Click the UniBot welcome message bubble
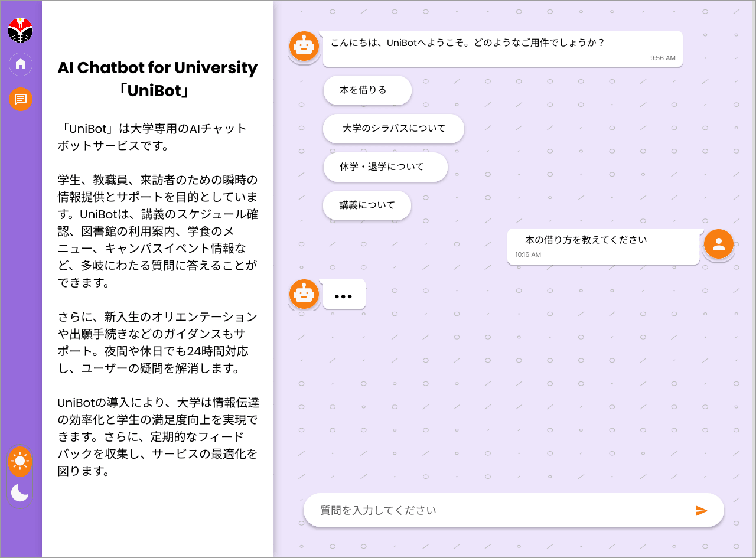756x558 pixels. coord(502,49)
